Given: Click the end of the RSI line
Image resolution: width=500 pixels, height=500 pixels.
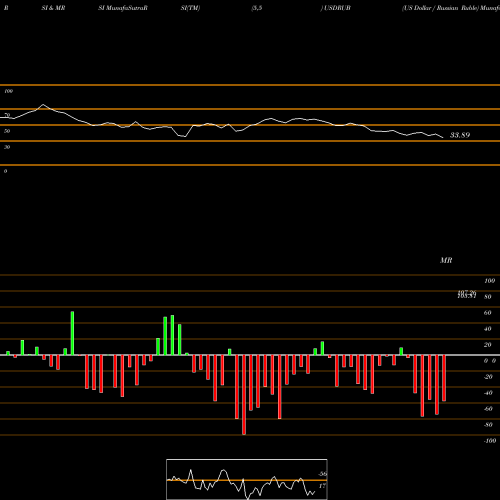Looking at the screenshot, I should [x=443, y=138].
